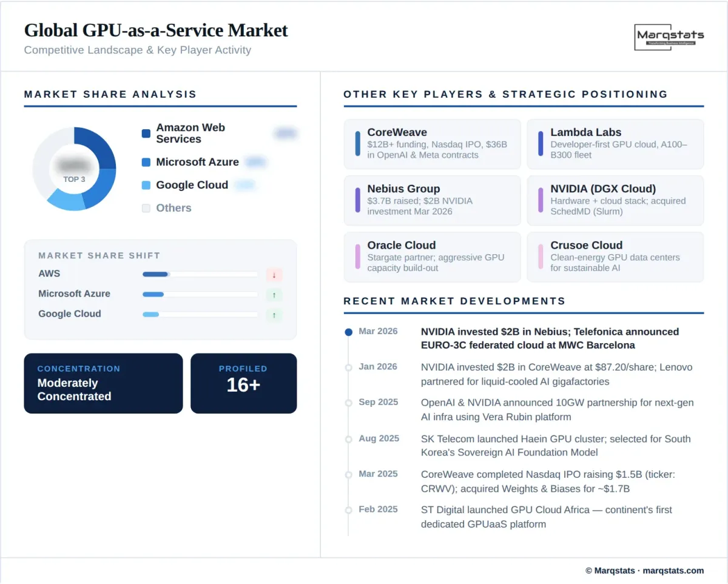This screenshot has width=728, height=584.
Task: Click 'ST Digital launched GPU Cloud Africa' entry
Action: click(547, 517)
